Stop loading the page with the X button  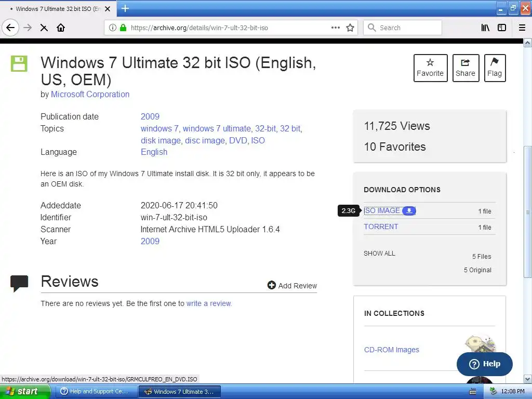(44, 28)
